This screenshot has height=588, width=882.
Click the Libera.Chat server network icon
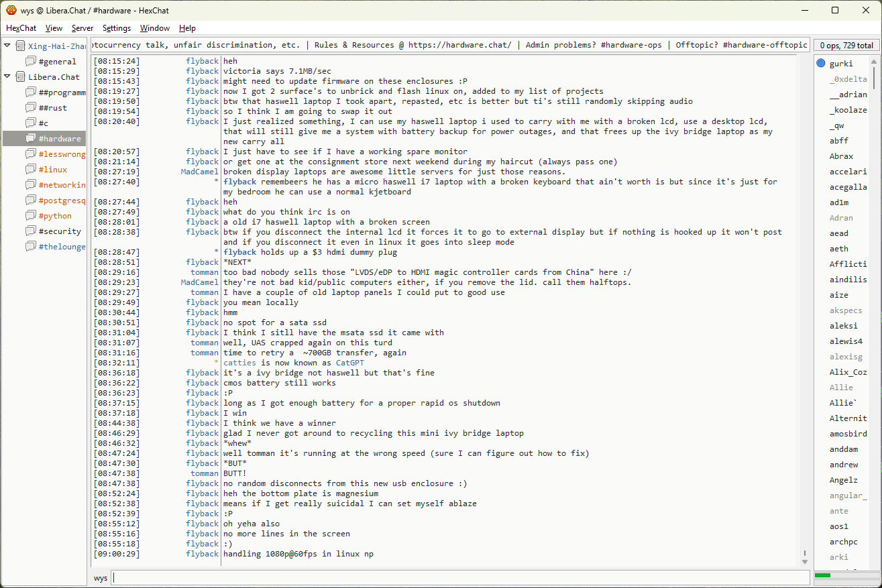21,77
